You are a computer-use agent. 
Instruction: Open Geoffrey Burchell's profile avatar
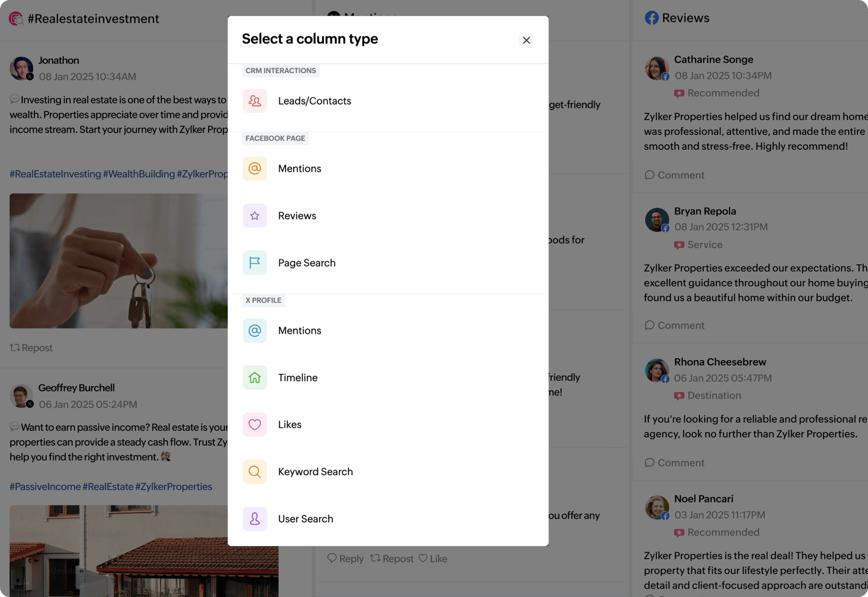click(21, 396)
